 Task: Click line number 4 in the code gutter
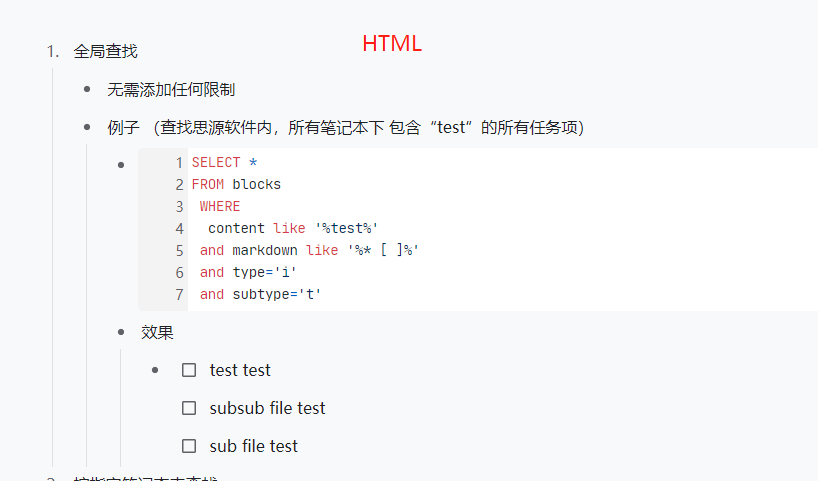point(179,228)
